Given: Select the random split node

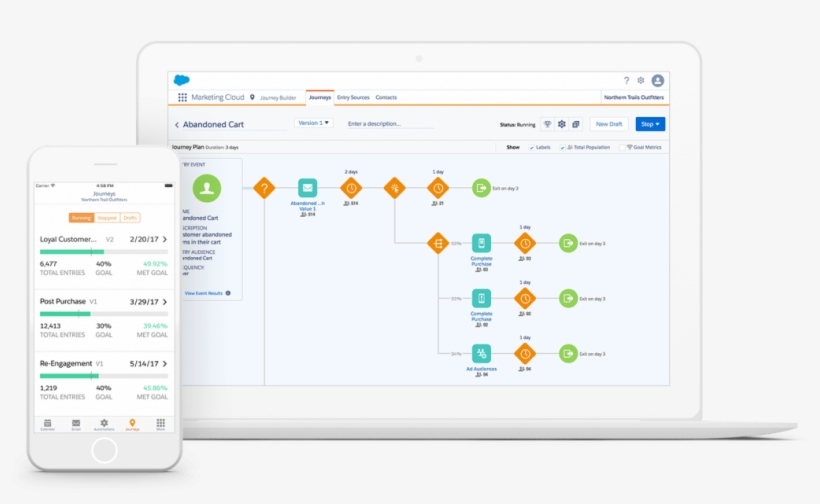Looking at the screenshot, I should 438,243.
